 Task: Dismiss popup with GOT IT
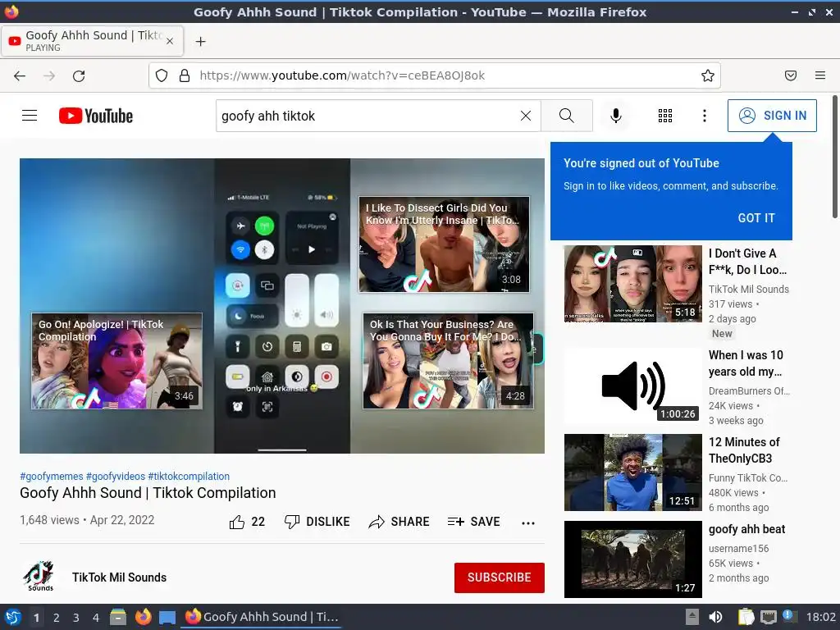click(756, 218)
